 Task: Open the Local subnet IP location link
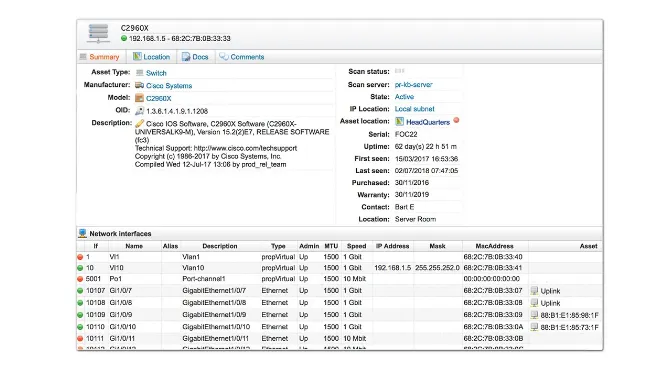pos(415,109)
